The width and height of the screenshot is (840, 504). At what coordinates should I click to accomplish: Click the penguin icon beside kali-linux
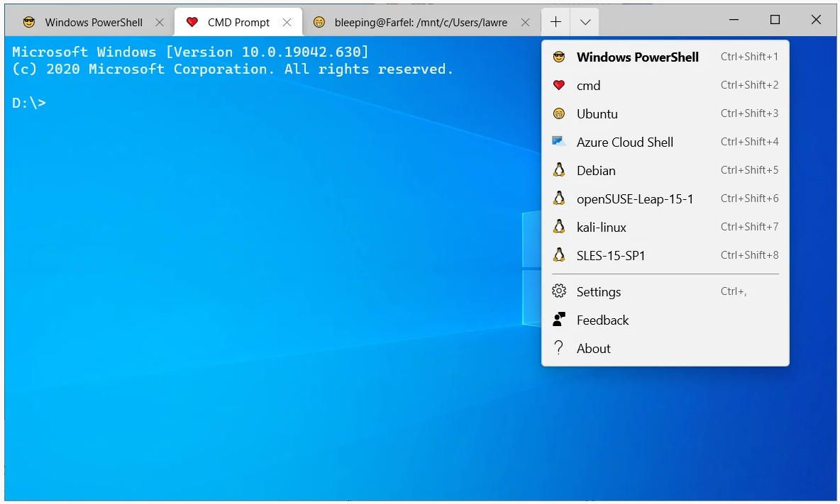point(559,228)
